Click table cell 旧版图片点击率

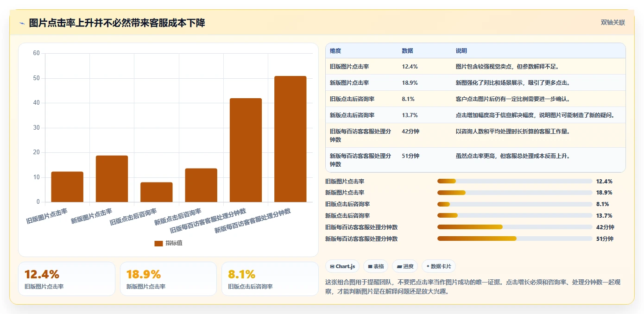[x=349, y=67]
